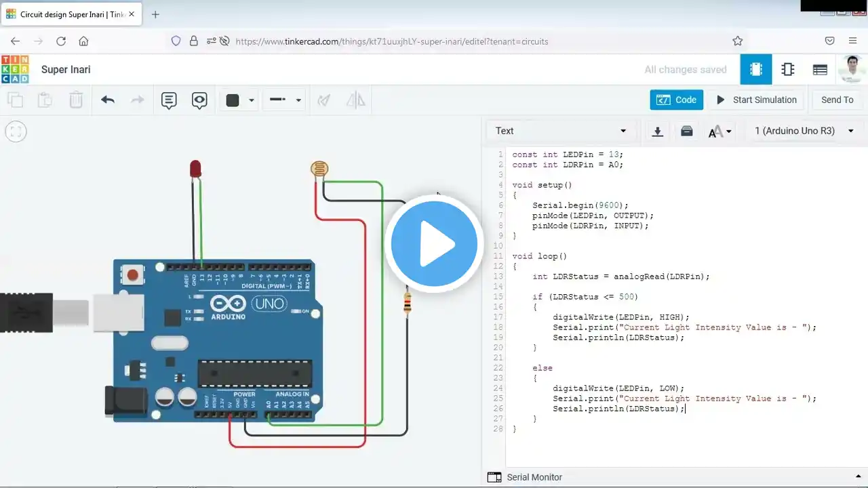Click the Super Inari project name
Viewport: 868px width, 488px height.
pyautogui.click(x=66, y=69)
